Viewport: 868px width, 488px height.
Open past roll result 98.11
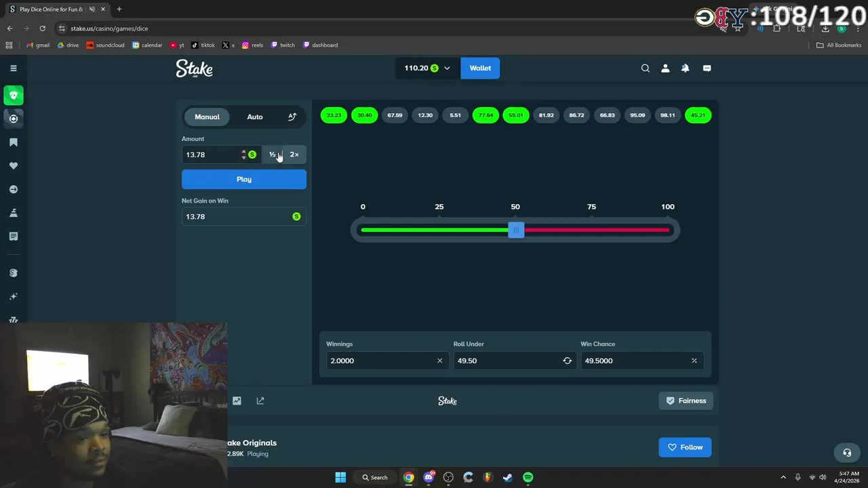click(x=668, y=115)
